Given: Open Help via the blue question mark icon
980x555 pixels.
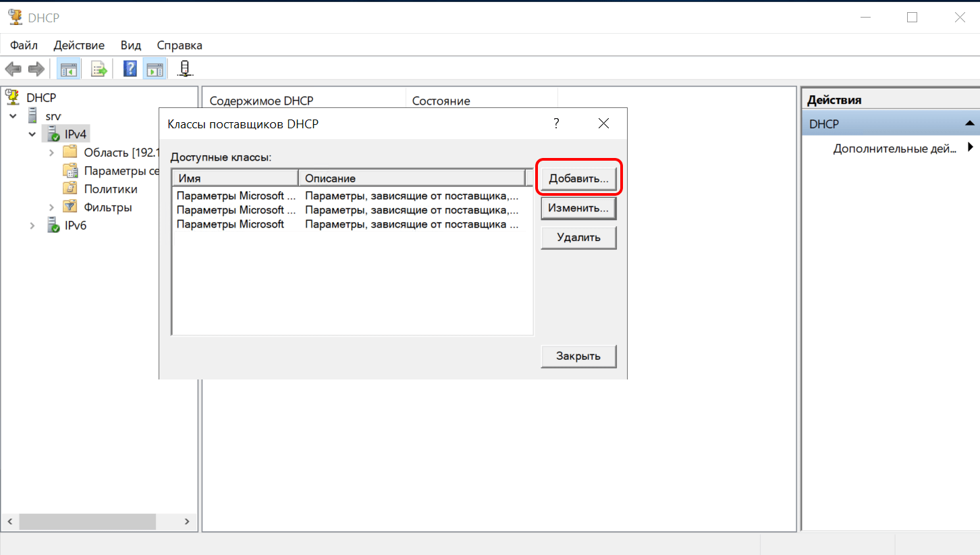Looking at the screenshot, I should pyautogui.click(x=130, y=68).
